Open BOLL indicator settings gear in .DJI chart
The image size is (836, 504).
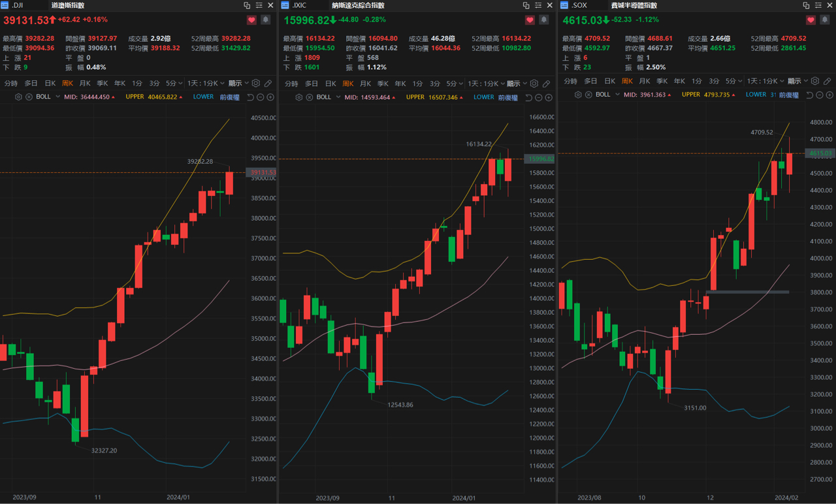point(19,97)
